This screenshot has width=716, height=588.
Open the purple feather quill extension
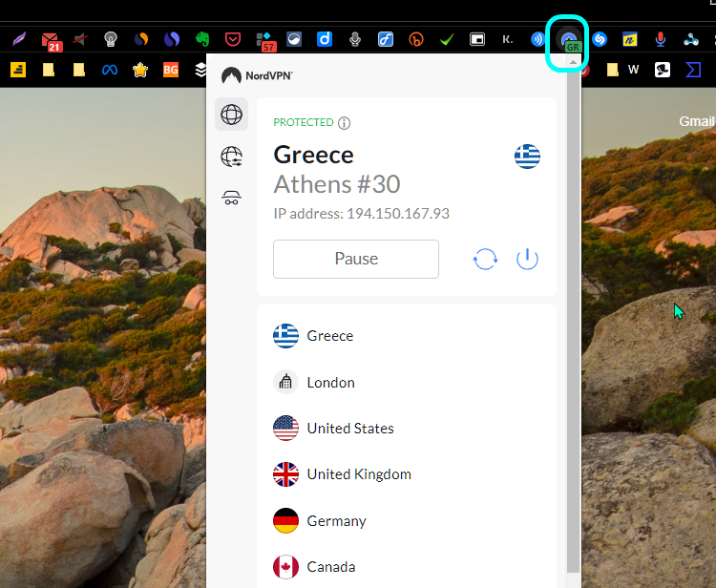click(x=19, y=39)
